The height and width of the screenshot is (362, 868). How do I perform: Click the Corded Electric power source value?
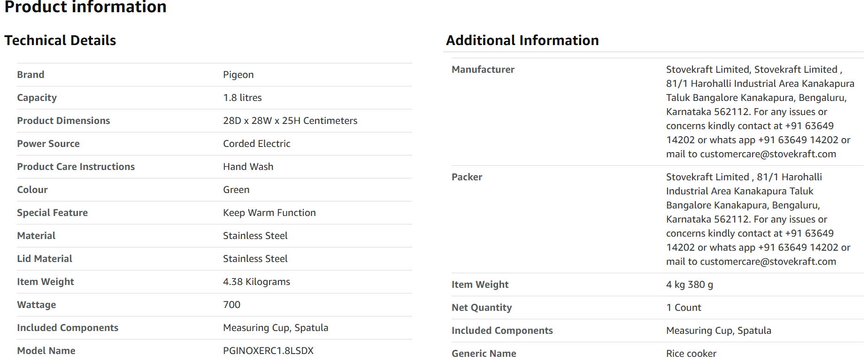coord(256,144)
